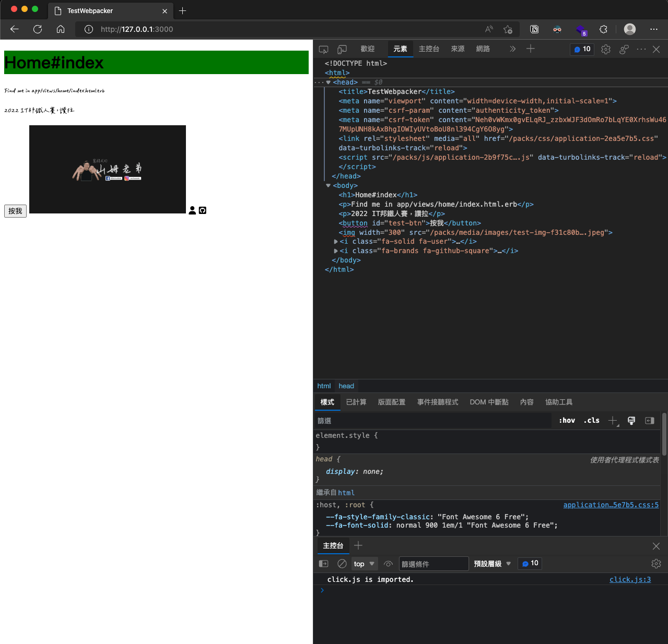The width and height of the screenshot is (668, 644).
Task: Switch to 主控台 tab in top toolbar
Action: point(429,49)
